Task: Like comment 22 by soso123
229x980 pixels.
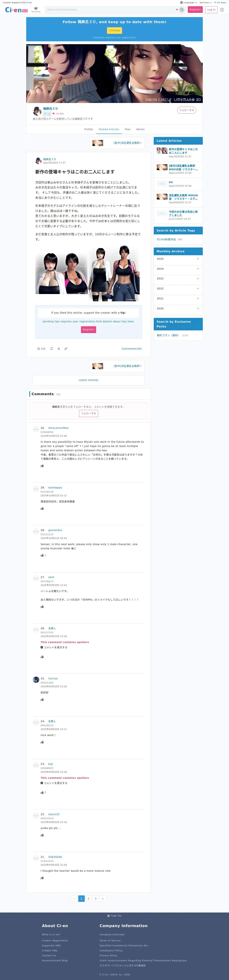Action: click(42, 835)
